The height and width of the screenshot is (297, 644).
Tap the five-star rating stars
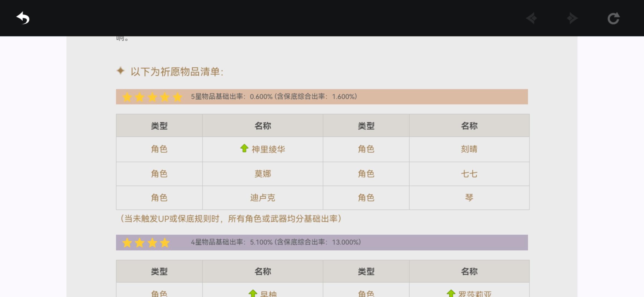pyautogui.click(x=152, y=97)
